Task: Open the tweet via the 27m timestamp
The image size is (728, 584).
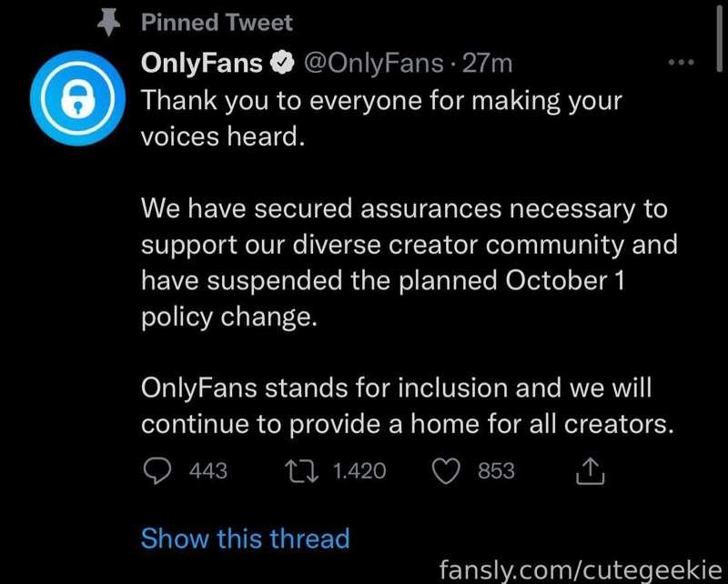Action: point(488,64)
